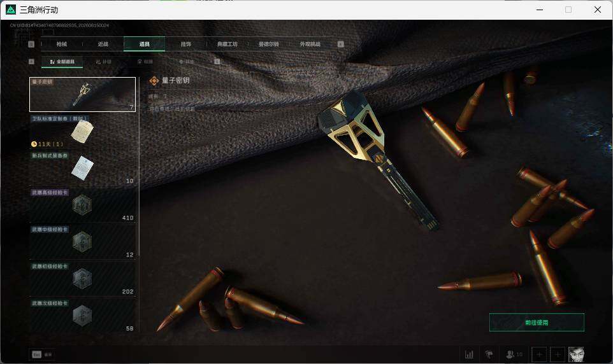The image size is (613, 364).
Task: Select the 武器初级经验卡 item card
Action: 82,279
